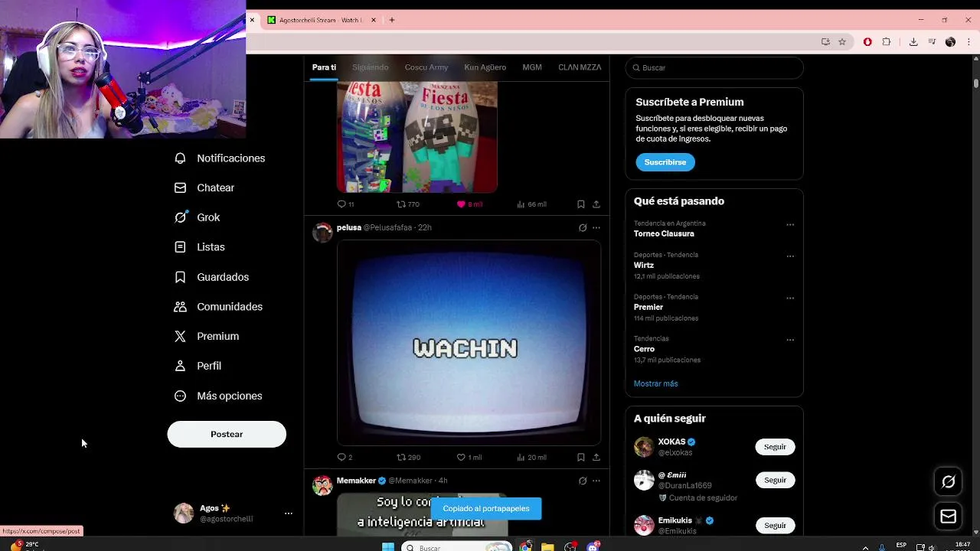Open pelusa's profile avatar
Viewport: 980px width, 551px height.
(322, 233)
